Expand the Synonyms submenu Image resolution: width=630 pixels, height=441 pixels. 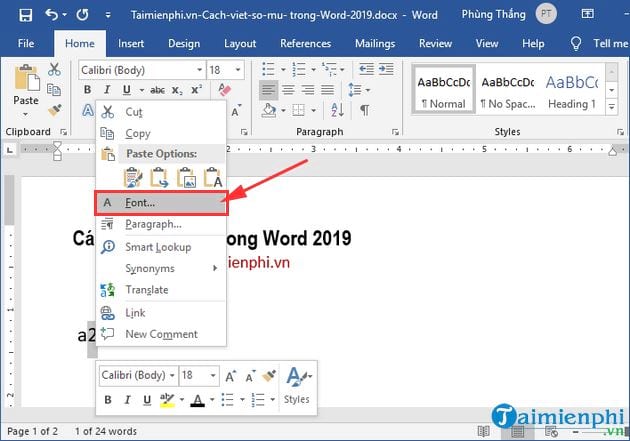click(x=162, y=268)
